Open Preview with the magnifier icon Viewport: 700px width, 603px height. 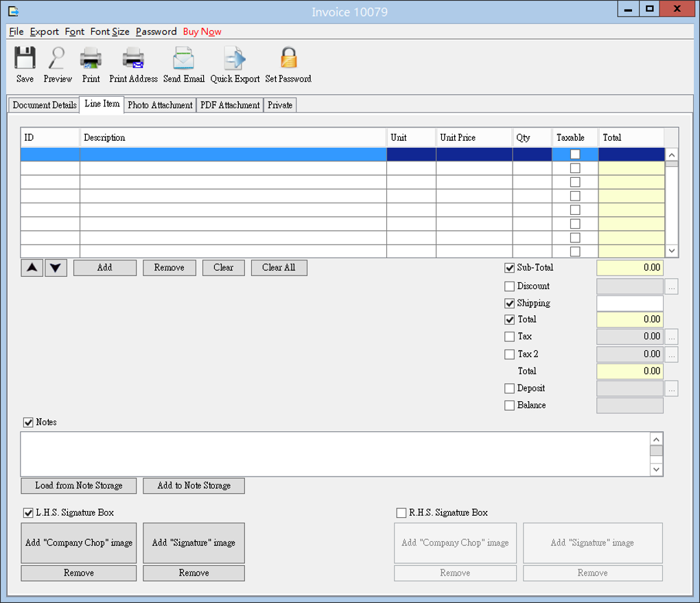(x=57, y=58)
